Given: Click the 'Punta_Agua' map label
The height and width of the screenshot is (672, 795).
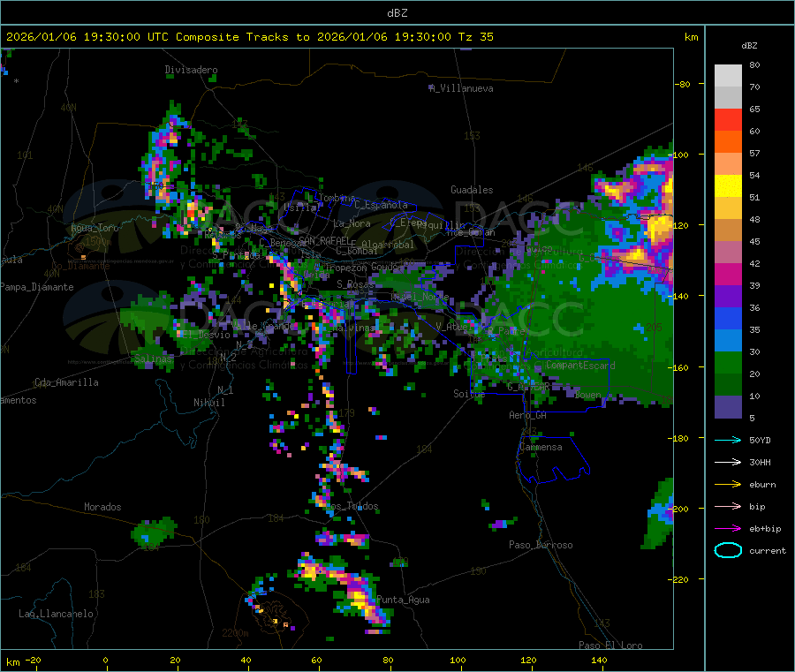Looking at the screenshot, I should (x=403, y=600).
